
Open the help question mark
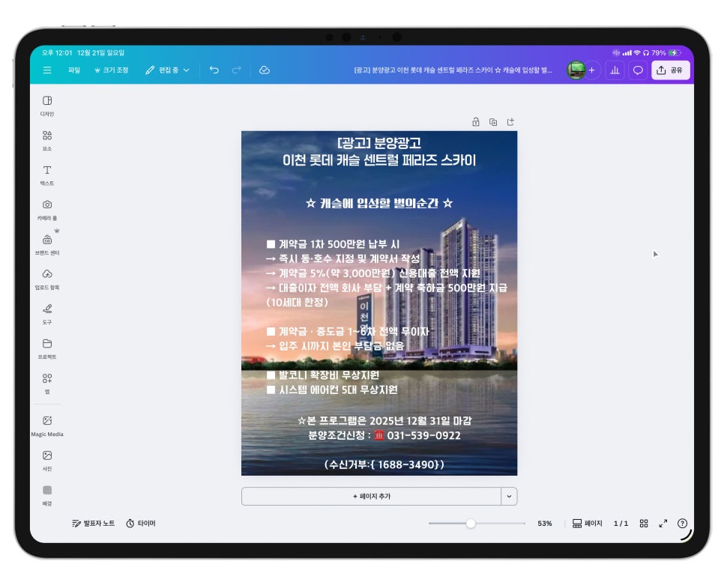click(x=682, y=524)
